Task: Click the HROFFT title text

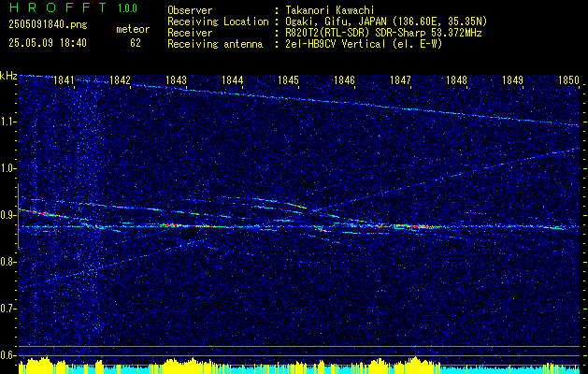Action: coord(58,7)
